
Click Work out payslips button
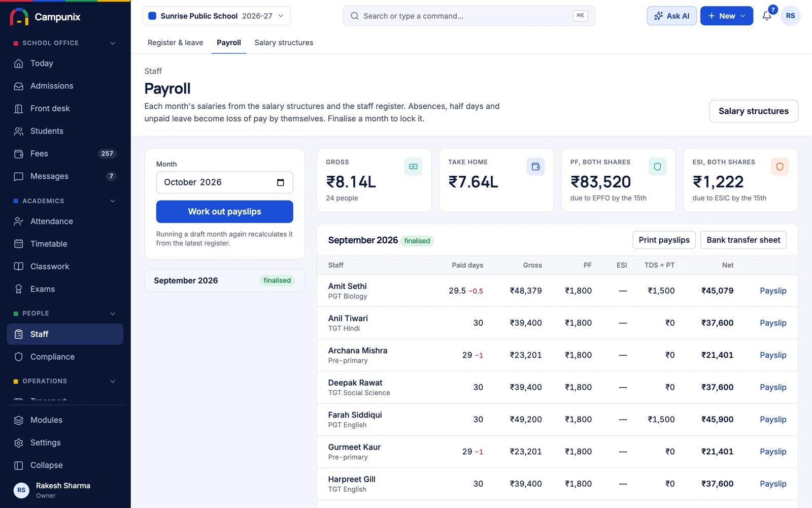(x=224, y=212)
